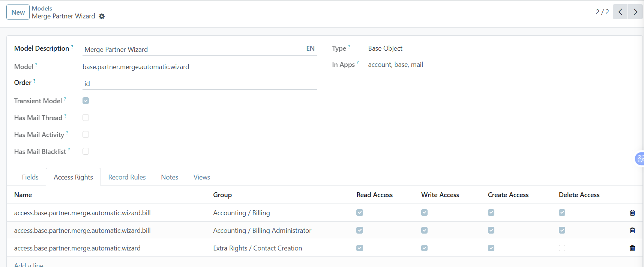The height and width of the screenshot is (267, 644).
Task: Click the gear icon beside Merge Partner Wizard
Action: 102,17
